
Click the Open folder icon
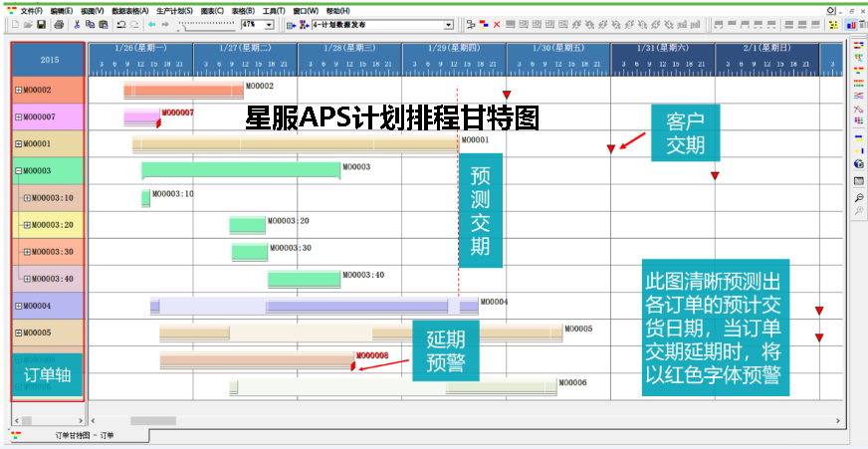pos(29,24)
